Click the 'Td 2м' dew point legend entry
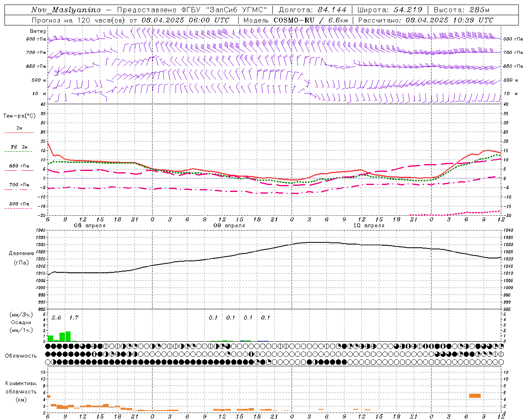The height and width of the screenshot is (420, 525). click(19, 147)
